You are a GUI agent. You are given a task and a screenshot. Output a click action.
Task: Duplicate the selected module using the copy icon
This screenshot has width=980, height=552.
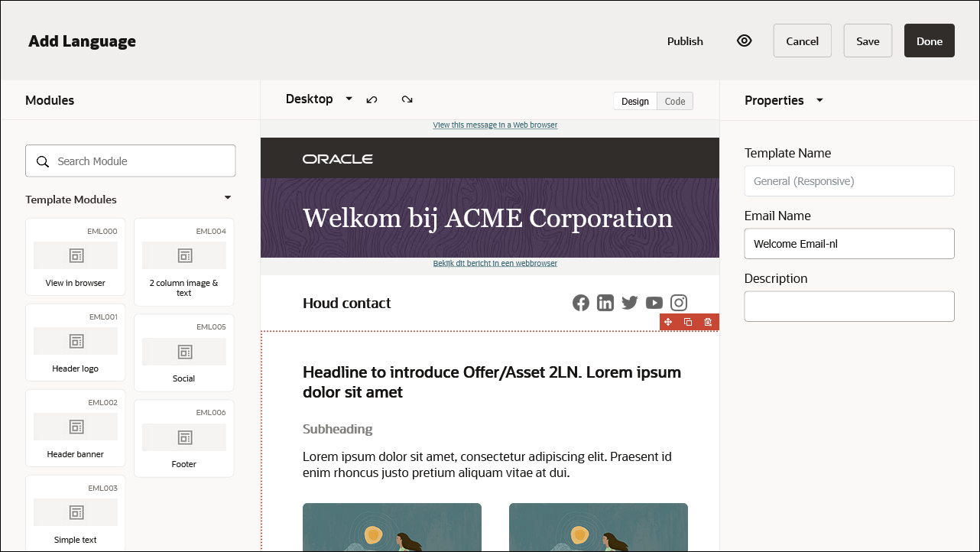pyautogui.click(x=688, y=322)
